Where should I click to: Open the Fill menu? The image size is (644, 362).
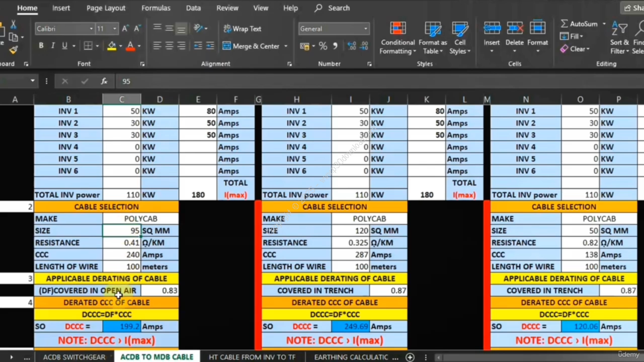click(x=572, y=36)
